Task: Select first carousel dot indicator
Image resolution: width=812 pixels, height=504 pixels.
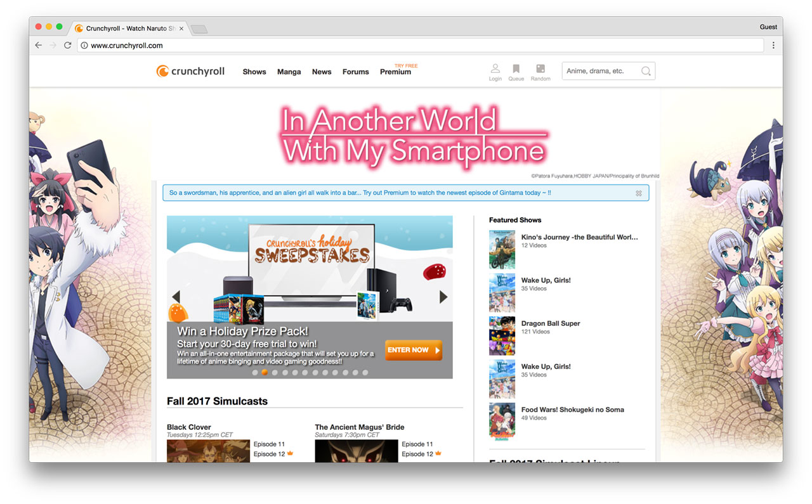Action: (255, 373)
